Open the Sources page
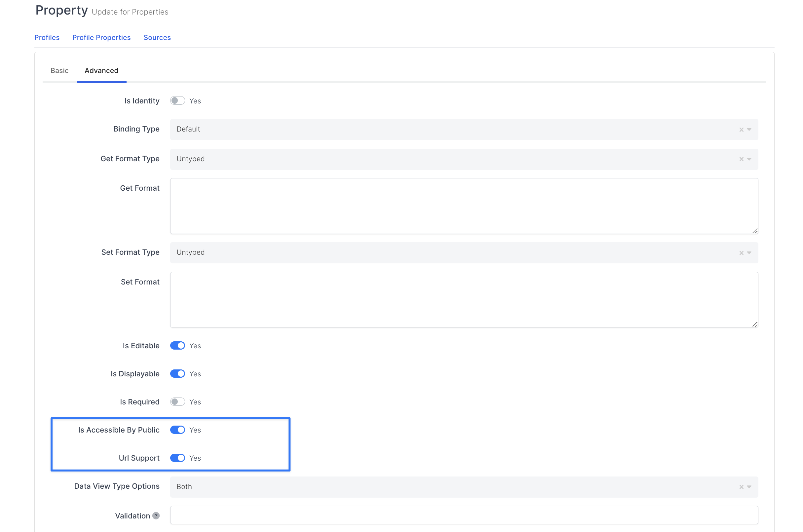Screen dimensions: 803x532 coord(157,37)
